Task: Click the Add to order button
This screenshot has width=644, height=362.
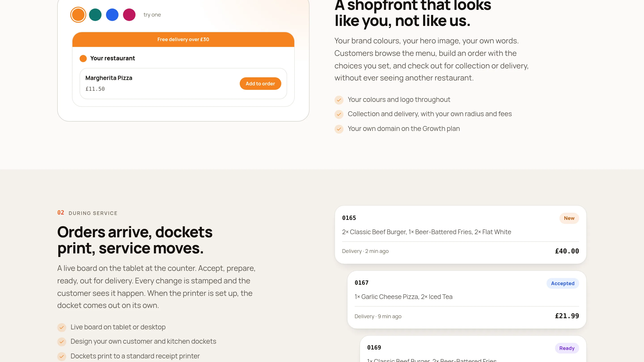Action: pyautogui.click(x=260, y=84)
